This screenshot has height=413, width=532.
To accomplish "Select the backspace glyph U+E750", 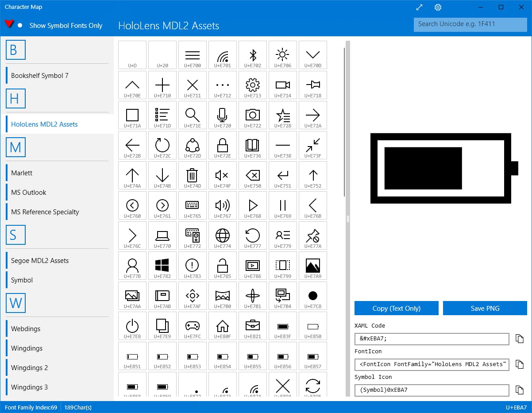I will [x=253, y=175].
